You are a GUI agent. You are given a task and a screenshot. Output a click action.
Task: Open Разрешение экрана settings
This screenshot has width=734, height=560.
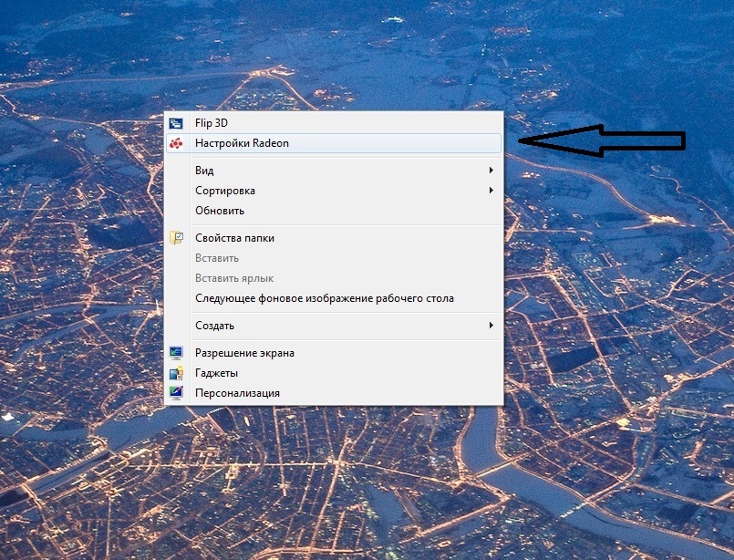coord(334,353)
